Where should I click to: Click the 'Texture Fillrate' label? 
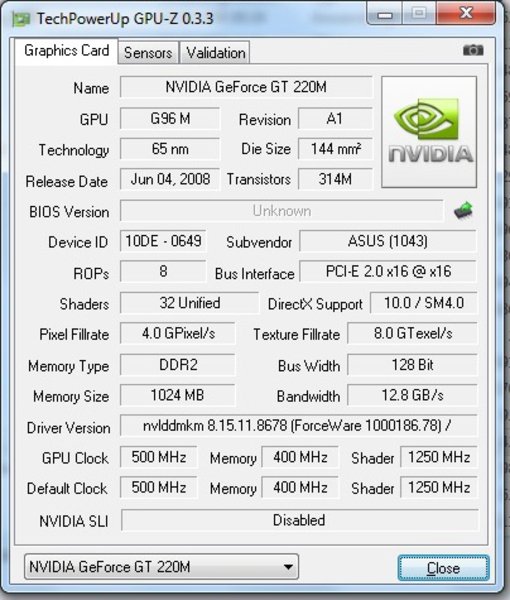(x=297, y=335)
